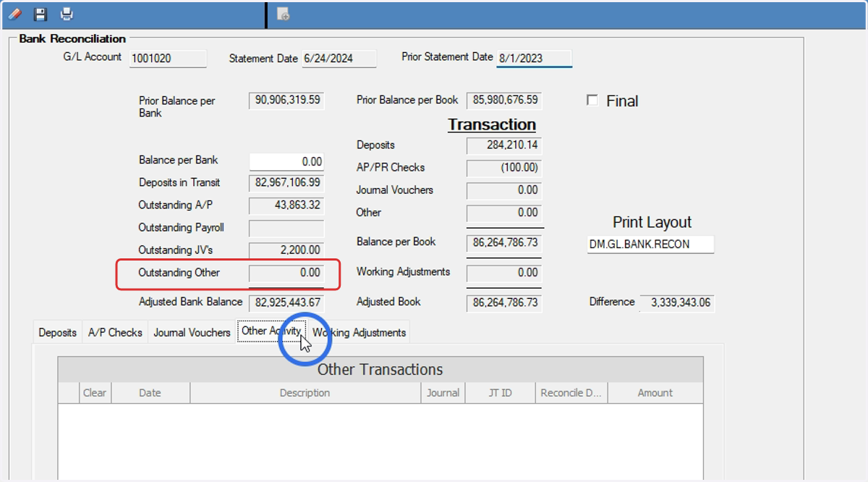Screen dimensions: 868x482
Task: Click the Other Transactions grid title
Action: point(380,370)
